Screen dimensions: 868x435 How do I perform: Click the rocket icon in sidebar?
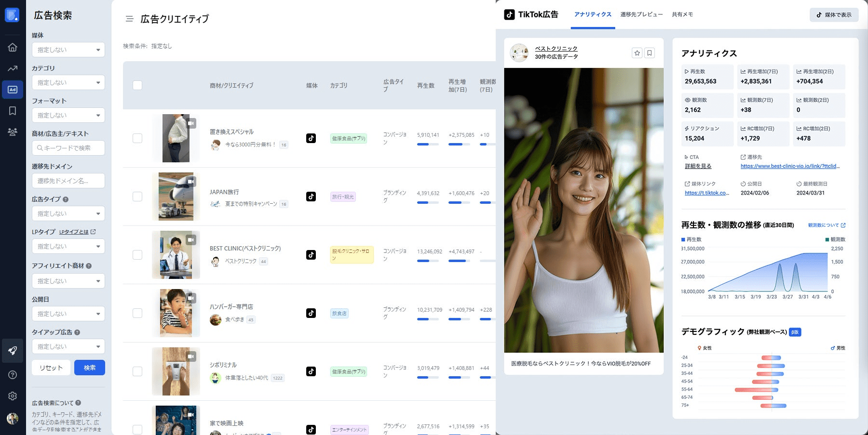tap(13, 351)
